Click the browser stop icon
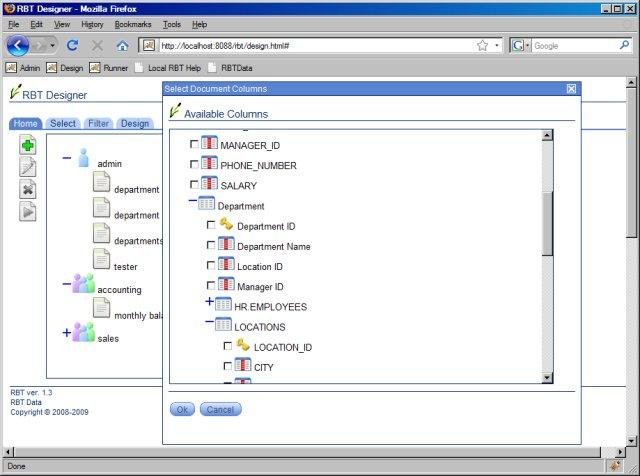 [97, 46]
